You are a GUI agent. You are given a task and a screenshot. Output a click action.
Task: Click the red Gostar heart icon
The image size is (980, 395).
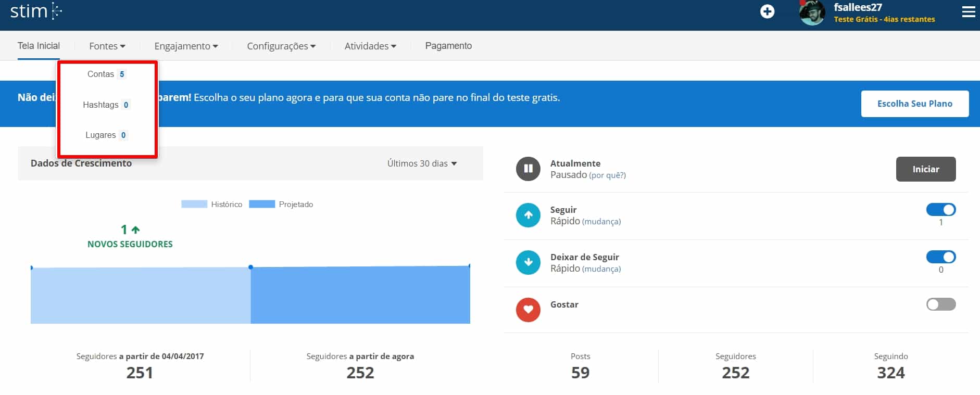[x=528, y=310]
